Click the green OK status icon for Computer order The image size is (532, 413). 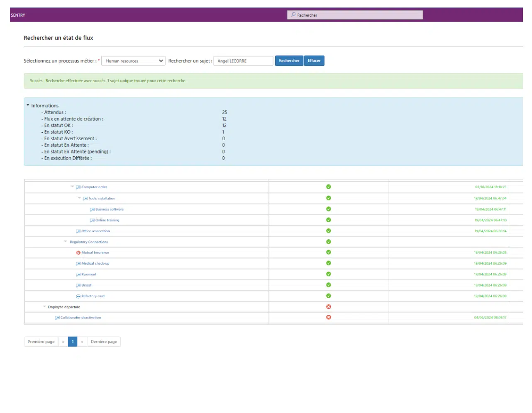[328, 187]
